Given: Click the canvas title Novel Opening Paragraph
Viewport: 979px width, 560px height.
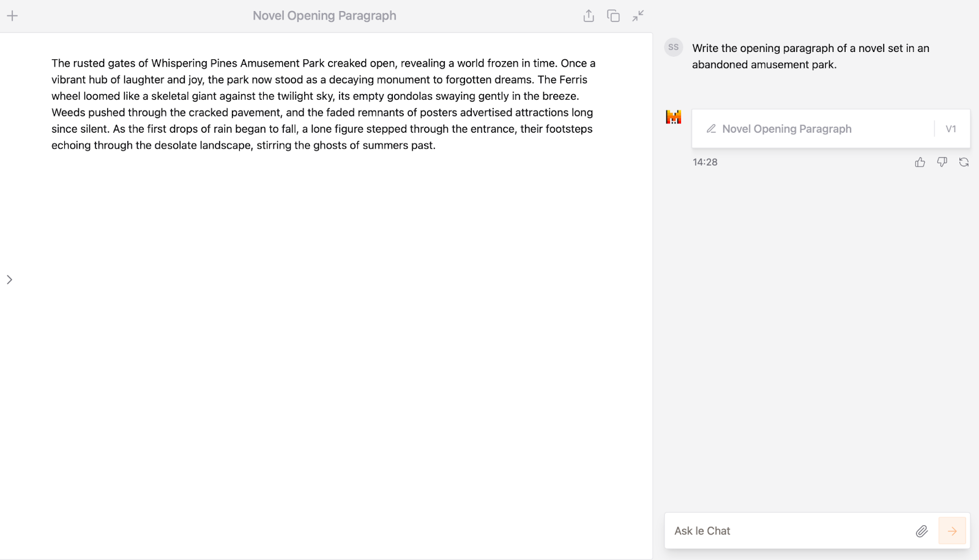Looking at the screenshot, I should coord(325,16).
